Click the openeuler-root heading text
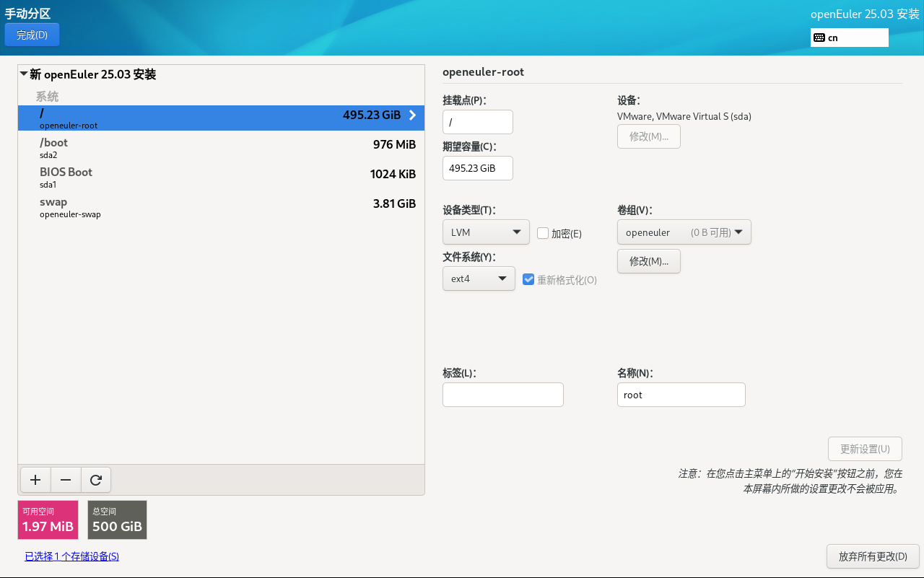The width and height of the screenshot is (924, 578). 483,72
